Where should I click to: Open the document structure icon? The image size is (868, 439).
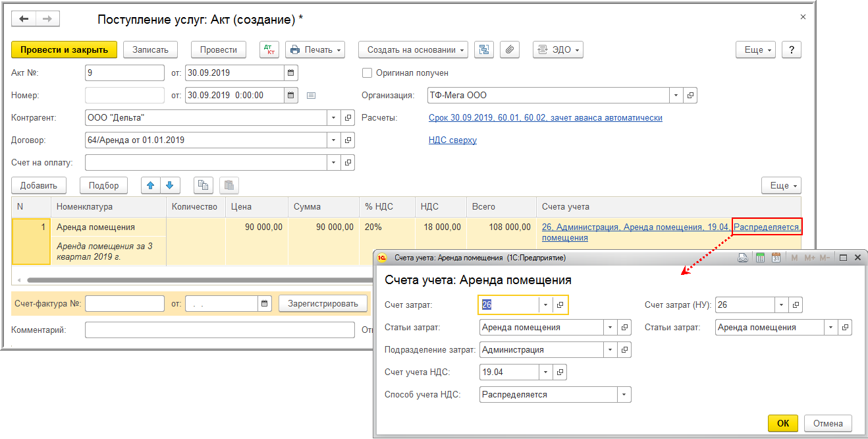pyautogui.click(x=484, y=49)
